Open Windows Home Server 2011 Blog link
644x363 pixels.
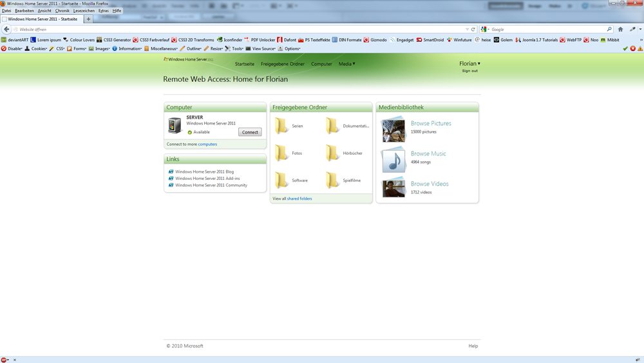pos(205,172)
